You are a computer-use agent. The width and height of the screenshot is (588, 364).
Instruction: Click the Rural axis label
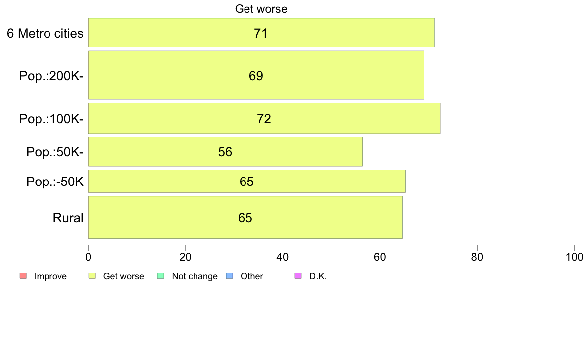[68, 218]
